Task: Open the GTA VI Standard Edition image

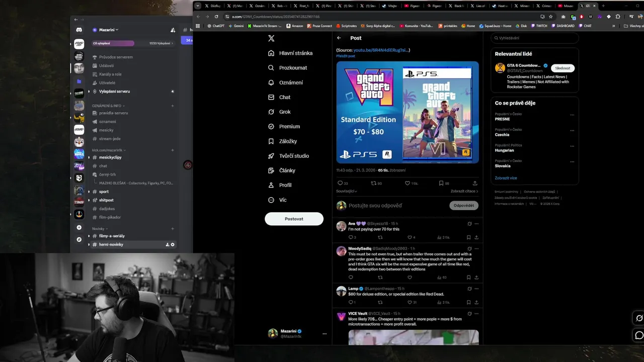Action: click(408, 112)
